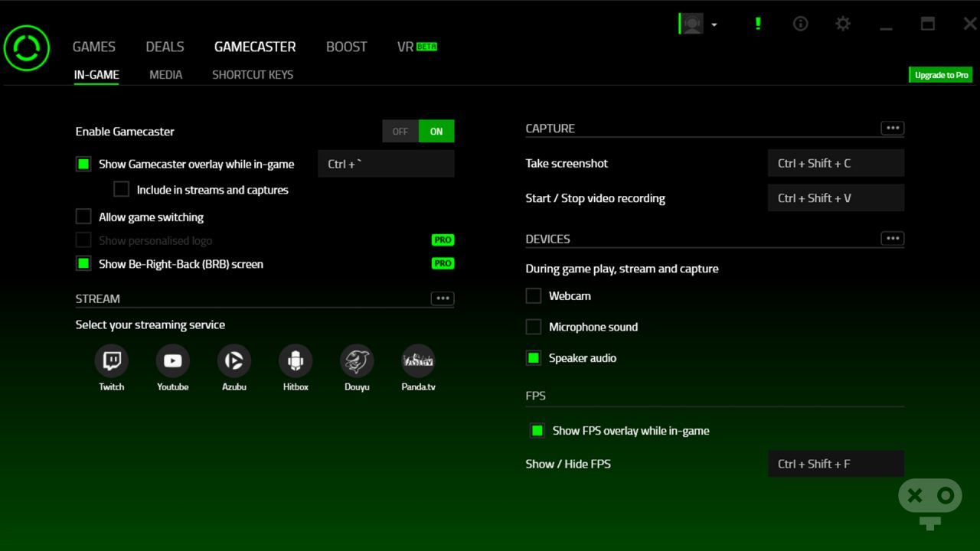Select the Twitch streaming service icon
The image size is (980, 551).
tap(112, 360)
